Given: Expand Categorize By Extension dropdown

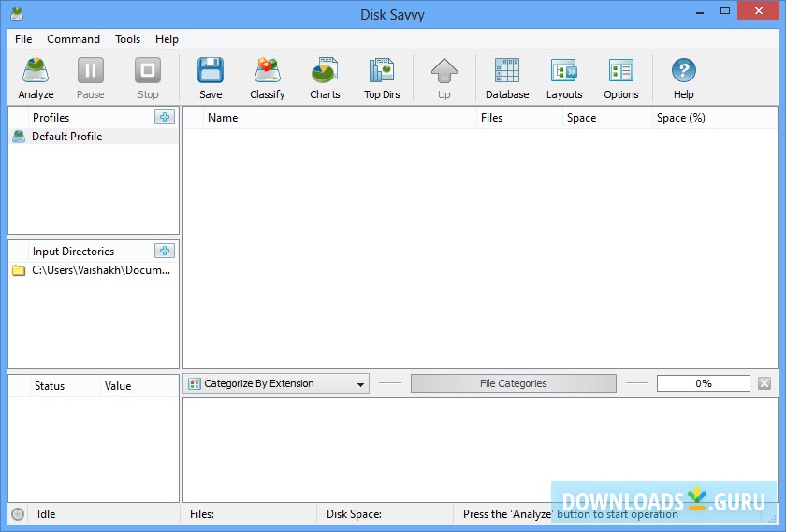Looking at the screenshot, I should 276,383.
